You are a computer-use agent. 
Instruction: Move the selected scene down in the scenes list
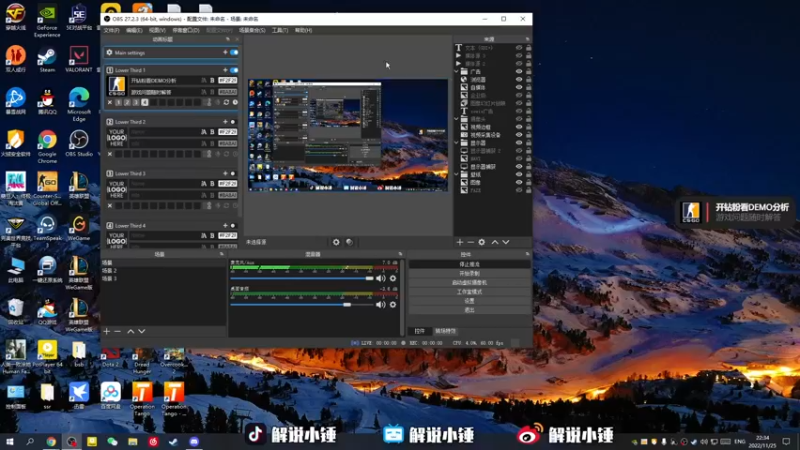[x=142, y=332]
